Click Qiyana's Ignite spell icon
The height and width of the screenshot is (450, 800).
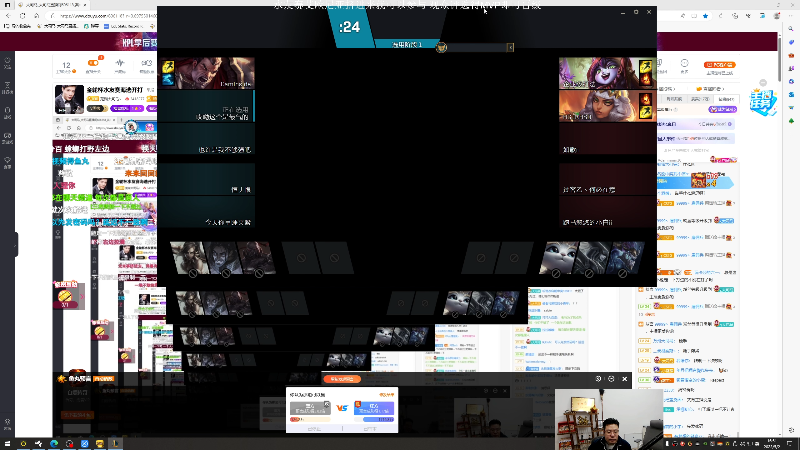tap(645, 99)
